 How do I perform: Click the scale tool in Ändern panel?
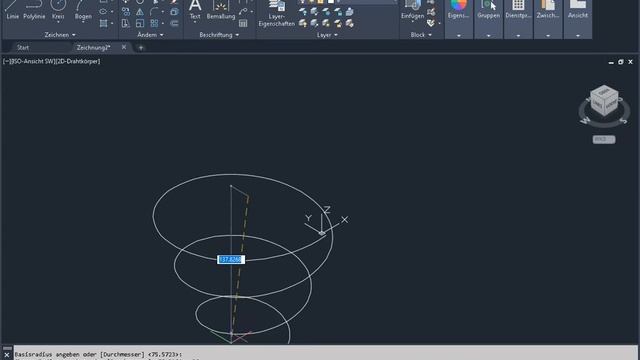tap(140, 23)
